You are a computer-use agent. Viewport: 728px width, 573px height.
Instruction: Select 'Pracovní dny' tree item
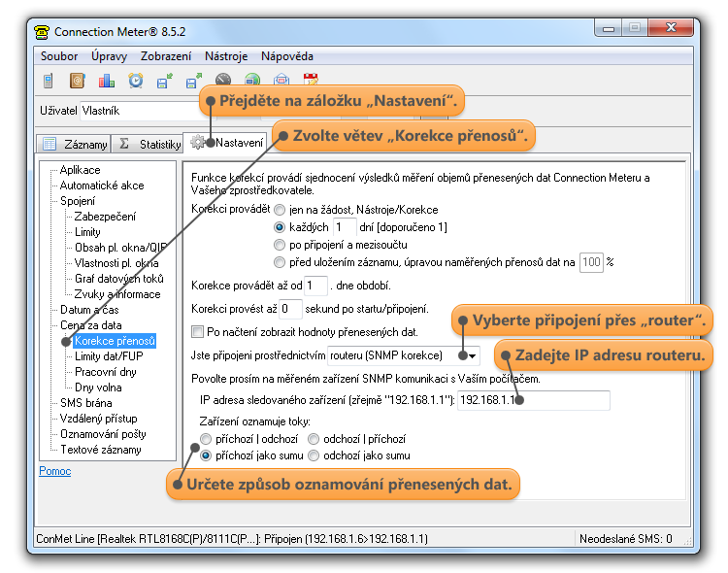[105, 372]
